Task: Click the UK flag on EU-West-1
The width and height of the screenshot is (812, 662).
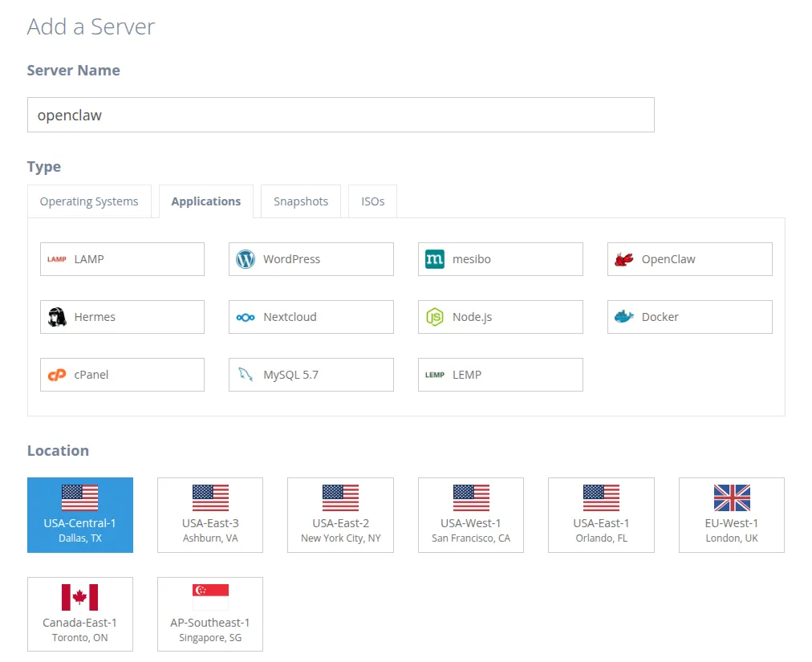Action: tap(732, 498)
